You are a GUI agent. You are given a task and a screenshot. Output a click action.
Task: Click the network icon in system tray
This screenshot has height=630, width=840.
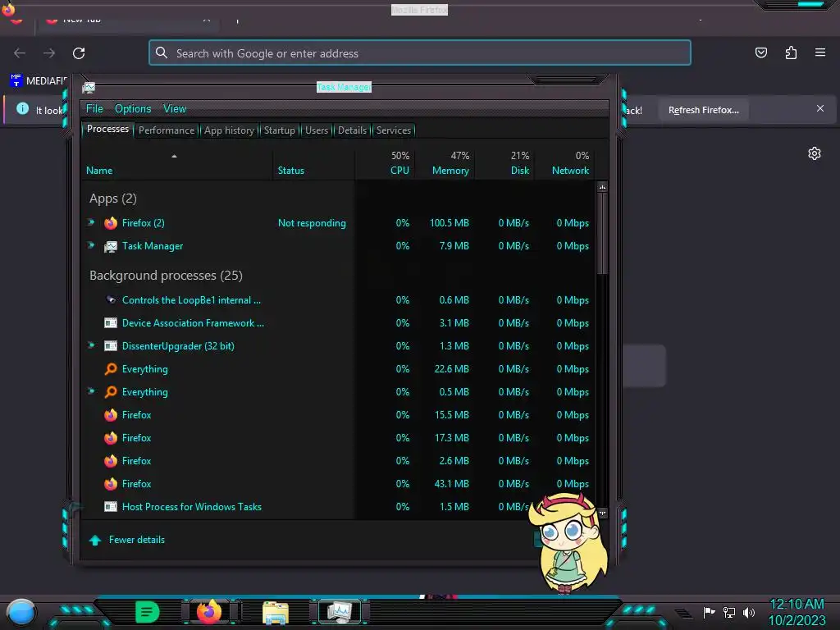pos(729,612)
